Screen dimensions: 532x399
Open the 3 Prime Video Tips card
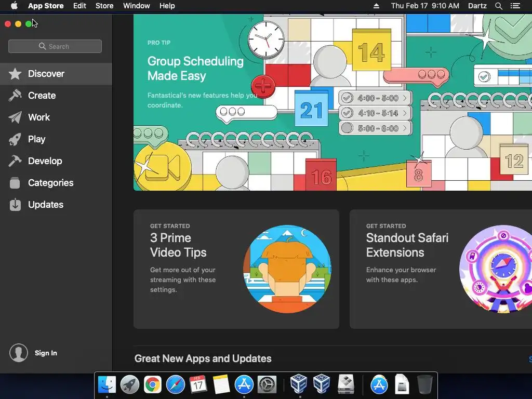pos(236,269)
